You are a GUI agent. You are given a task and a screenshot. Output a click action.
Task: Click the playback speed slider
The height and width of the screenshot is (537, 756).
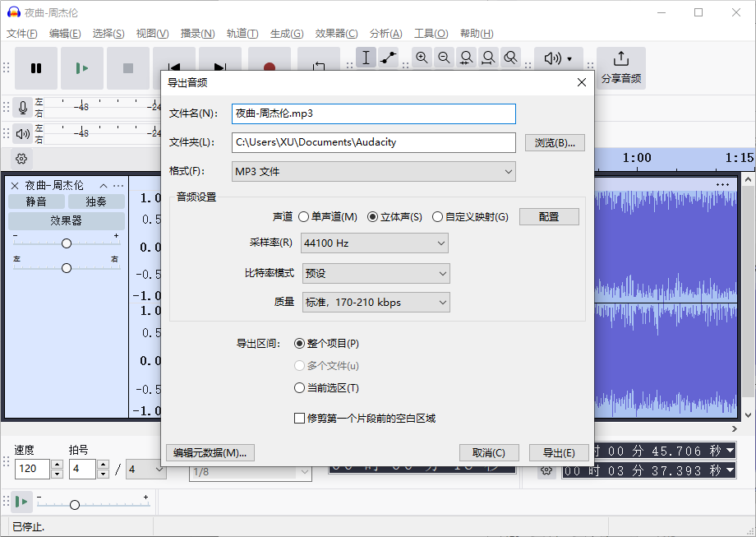tap(74, 504)
